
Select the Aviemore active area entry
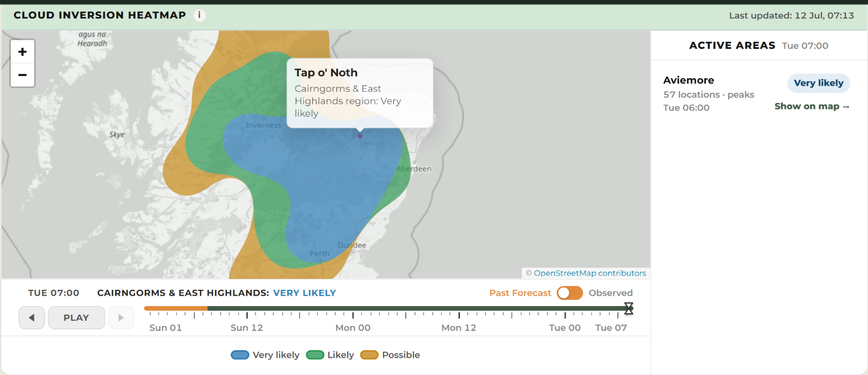pos(756,93)
